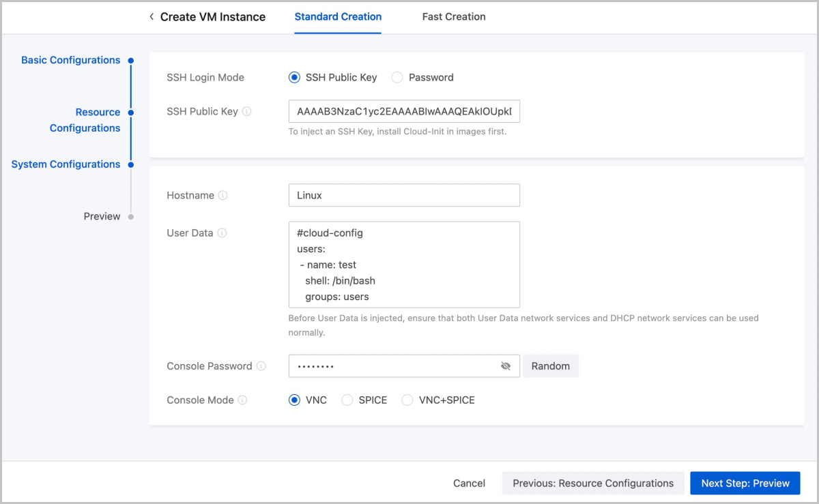Click the info icon next to SSH Public Key
819x504 pixels.
(x=247, y=111)
